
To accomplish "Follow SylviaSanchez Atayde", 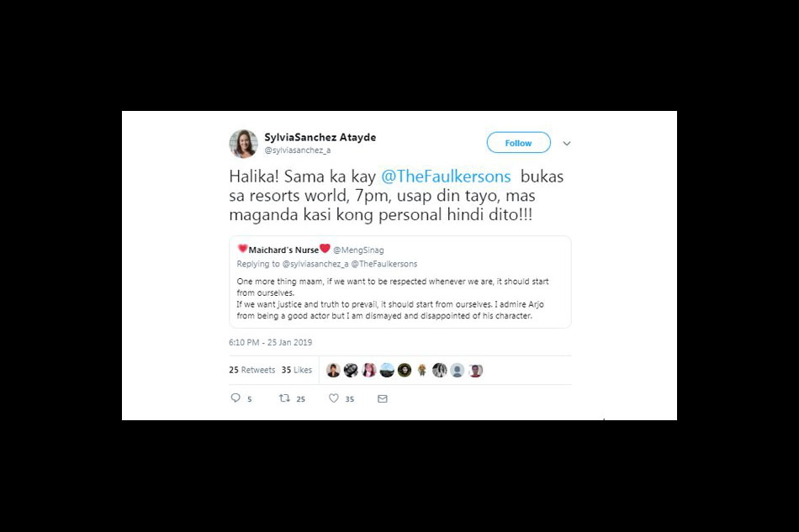I will [518, 143].
